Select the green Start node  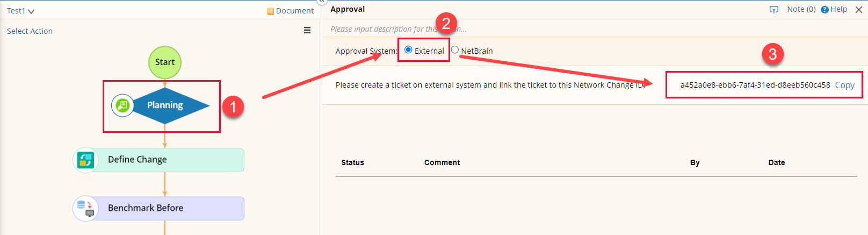tap(165, 62)
